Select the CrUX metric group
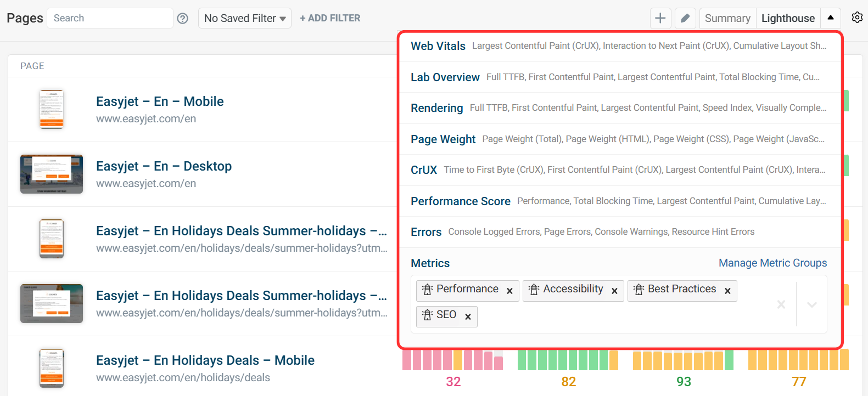The width and height of the screenshot is (868, 396). tap(620, 170)
